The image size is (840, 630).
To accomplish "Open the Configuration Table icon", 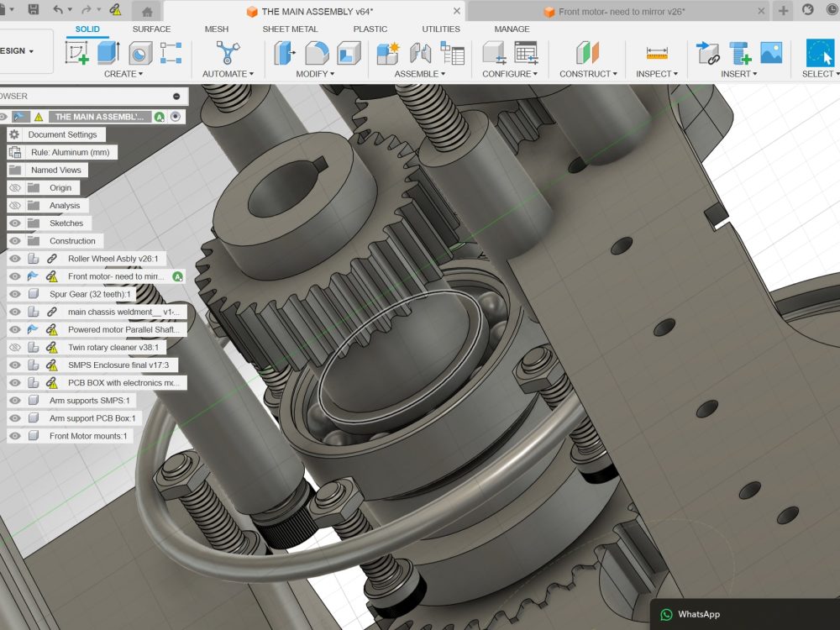I will [526, 53].
